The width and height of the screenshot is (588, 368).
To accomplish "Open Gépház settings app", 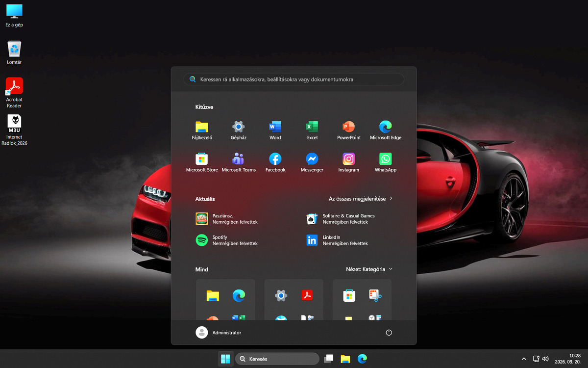I will click(x=239, y=131).
